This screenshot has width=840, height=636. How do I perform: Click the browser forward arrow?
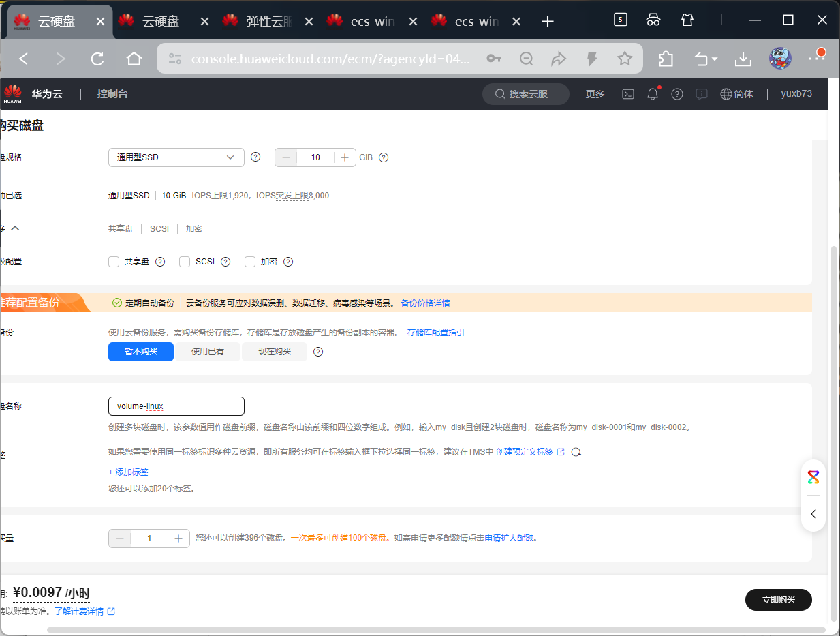point(61,59)
